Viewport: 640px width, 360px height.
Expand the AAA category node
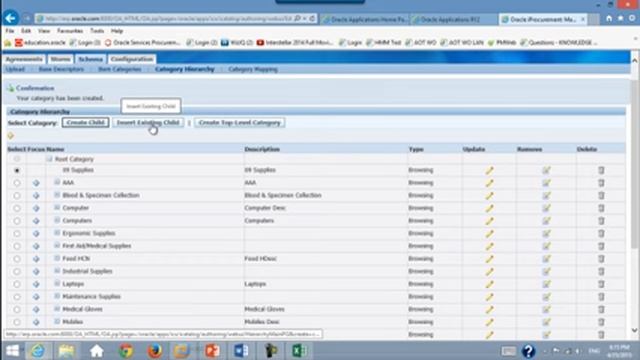tap(57, 182)
